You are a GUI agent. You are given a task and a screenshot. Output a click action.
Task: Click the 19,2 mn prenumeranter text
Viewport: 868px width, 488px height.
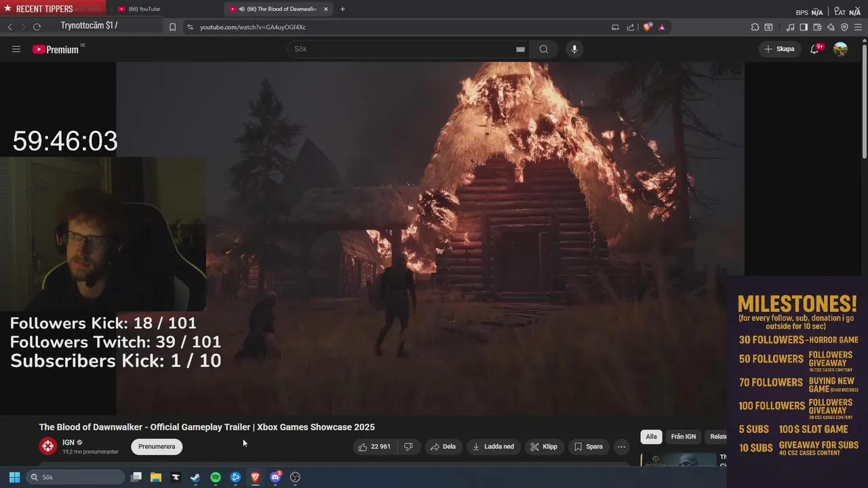coord(90,452)
